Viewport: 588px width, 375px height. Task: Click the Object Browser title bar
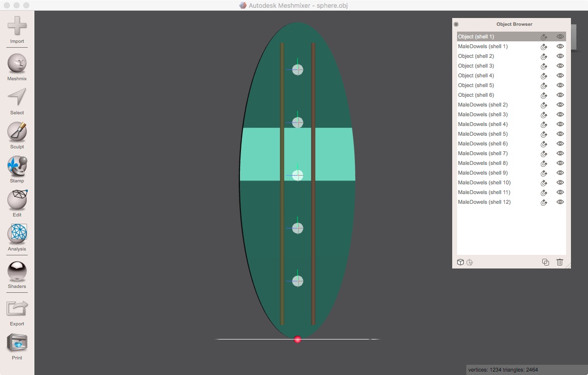tap(511, 24)
